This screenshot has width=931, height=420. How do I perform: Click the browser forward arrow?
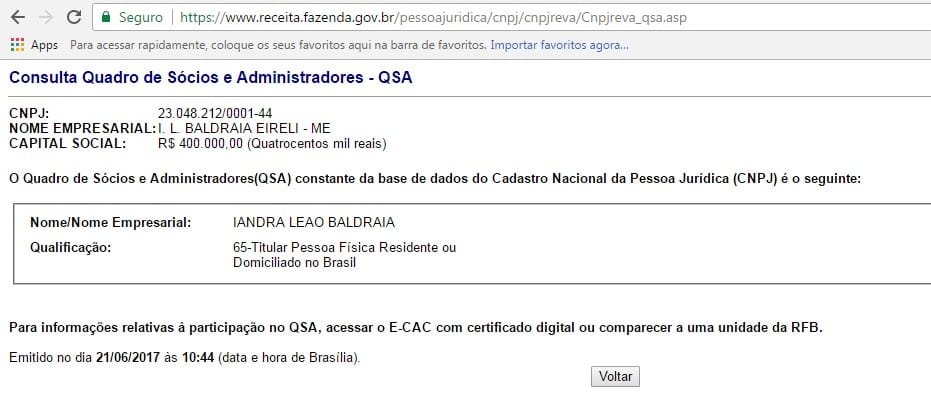click(x=45, y=18)
